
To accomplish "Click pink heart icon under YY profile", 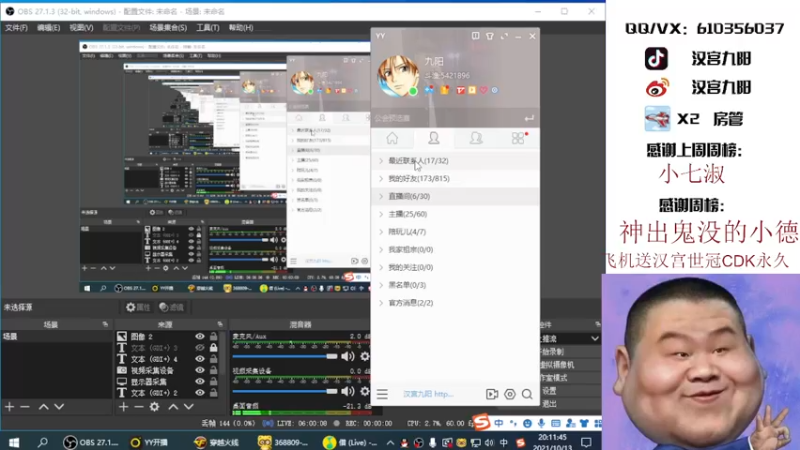I will [x=483, y=90].
